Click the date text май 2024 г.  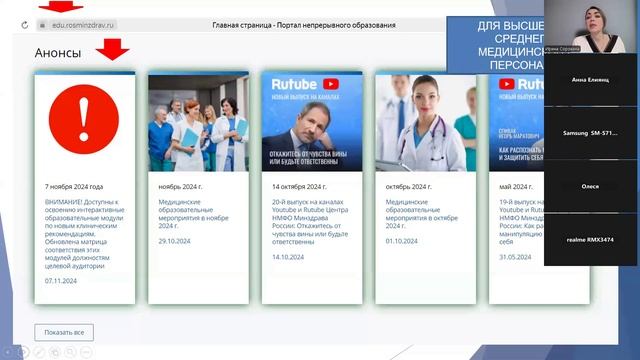tap(516, 187)
